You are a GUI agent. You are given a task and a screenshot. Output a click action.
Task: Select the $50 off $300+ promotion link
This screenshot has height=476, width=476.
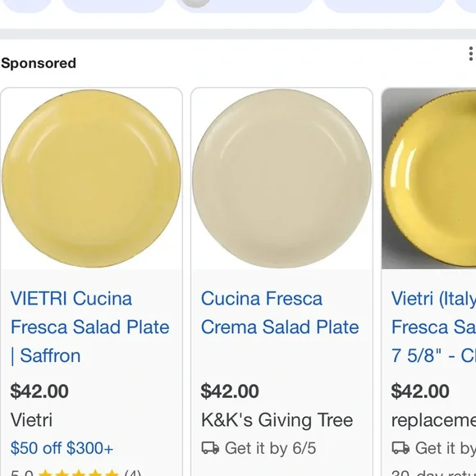(x=62, y=448)
